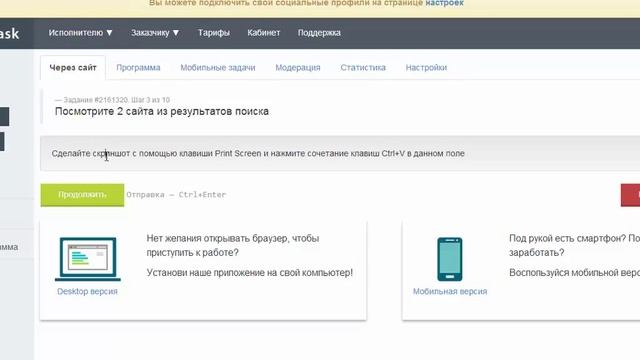
Task: Click the screenshot paste field
Action: [340, 153]
